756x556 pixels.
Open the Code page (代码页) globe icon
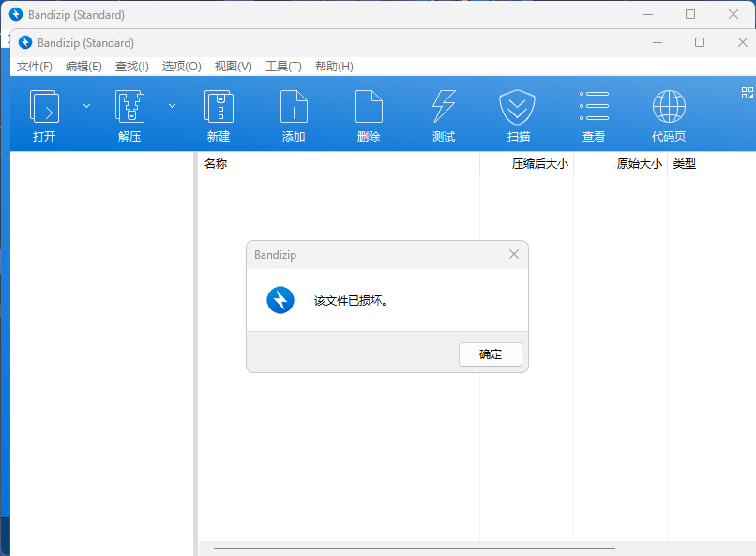[669, 107]
